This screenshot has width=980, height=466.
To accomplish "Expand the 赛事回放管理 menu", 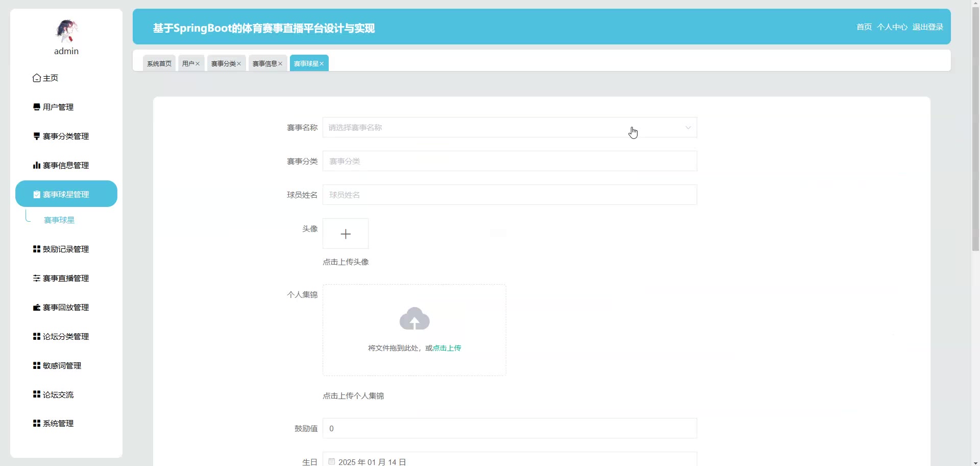I will (66, 308).
